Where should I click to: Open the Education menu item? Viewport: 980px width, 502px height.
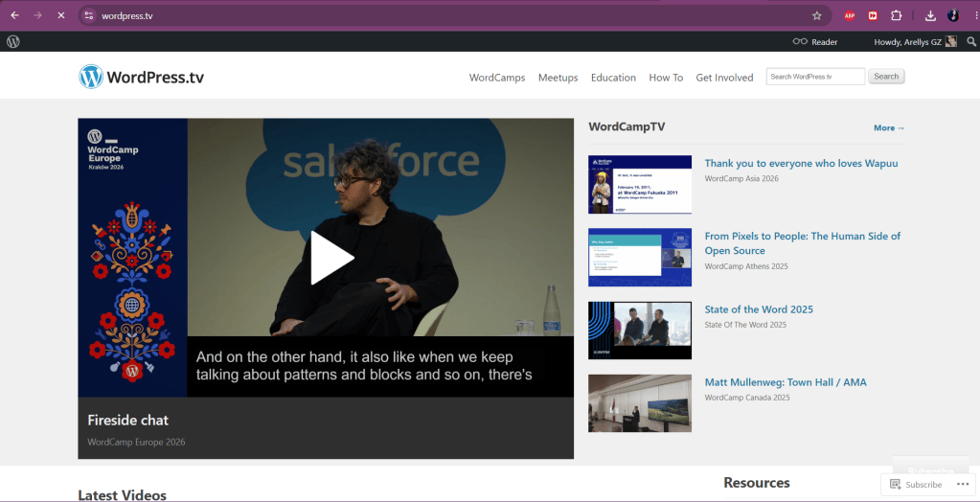tap(613, 78)
